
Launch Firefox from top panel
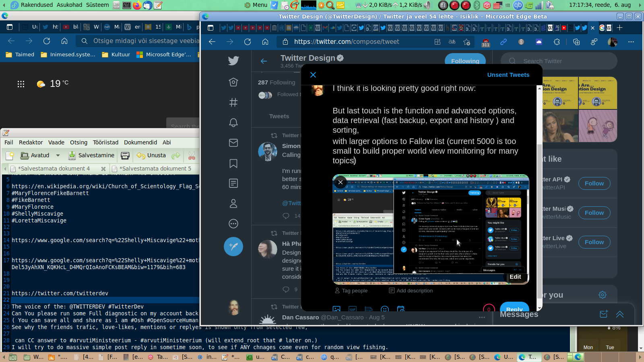137,5
